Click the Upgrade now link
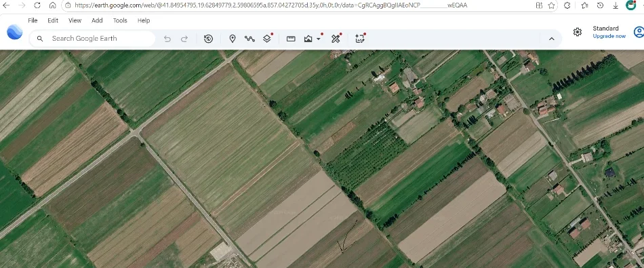The image size is (644, 268). (609, 36)
